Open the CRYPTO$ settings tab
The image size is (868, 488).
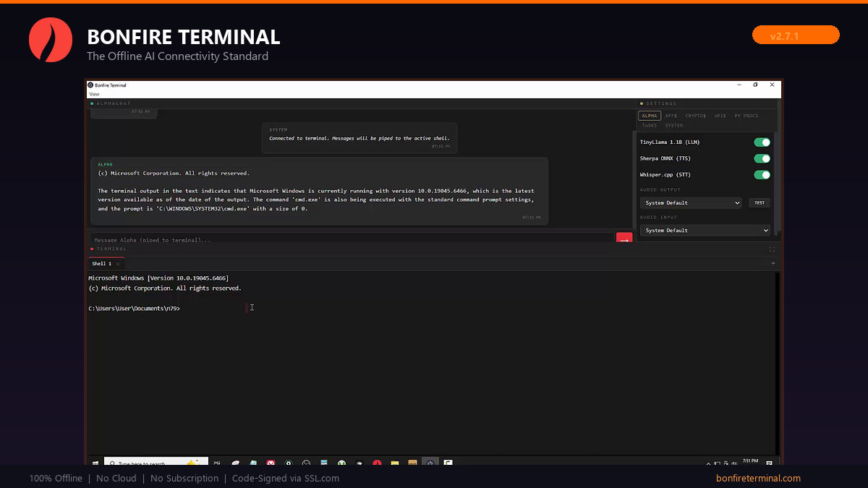[x=696, y=116]
